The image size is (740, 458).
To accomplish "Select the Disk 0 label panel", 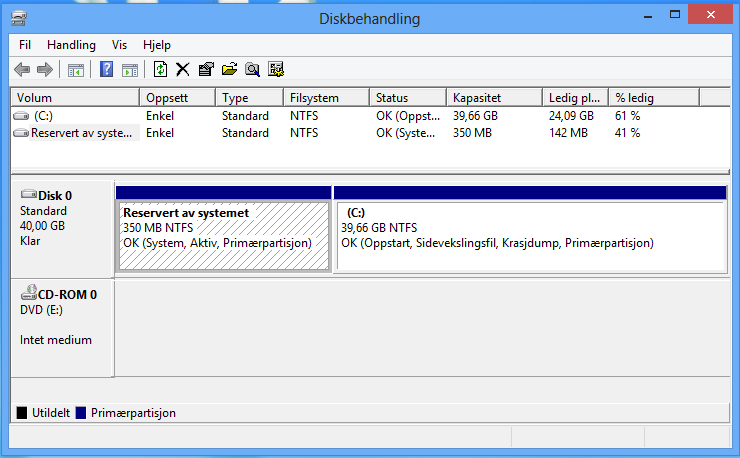I will point(62,229).
